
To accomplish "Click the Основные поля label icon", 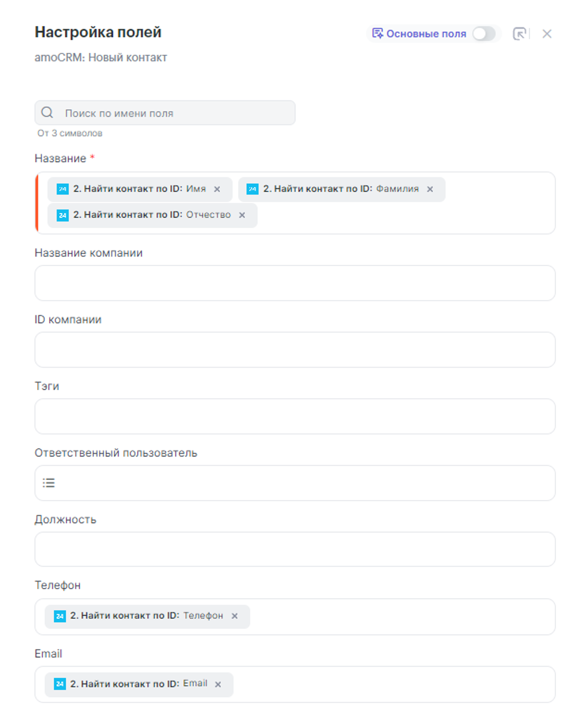I will coord(378,34).
